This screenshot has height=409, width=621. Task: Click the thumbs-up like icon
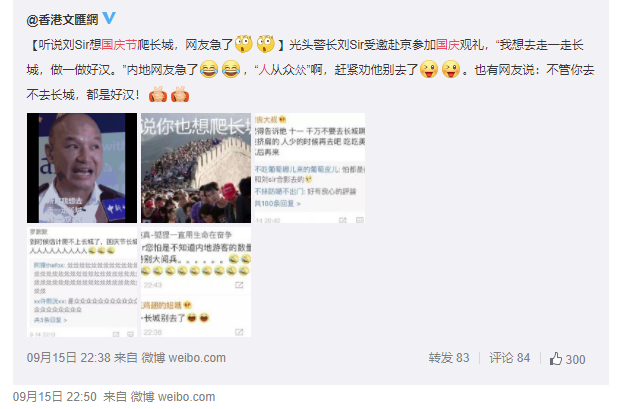tap(556, 359)
